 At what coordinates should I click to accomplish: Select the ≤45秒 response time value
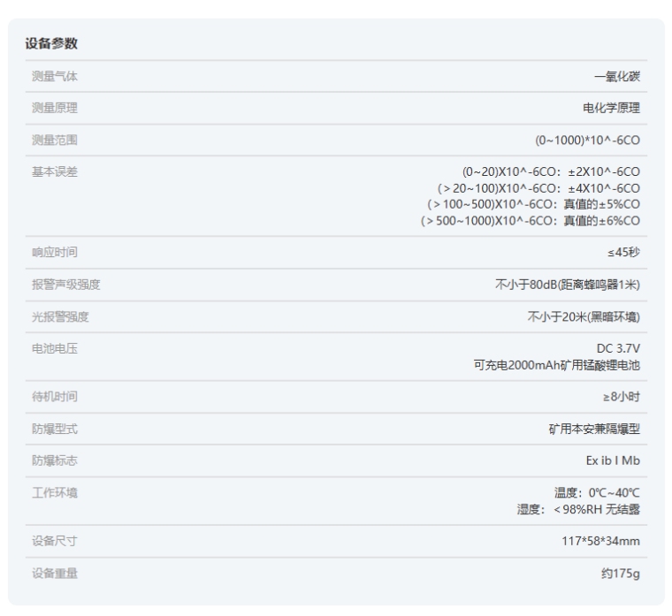pyautogui.click(x=623, y=253)
